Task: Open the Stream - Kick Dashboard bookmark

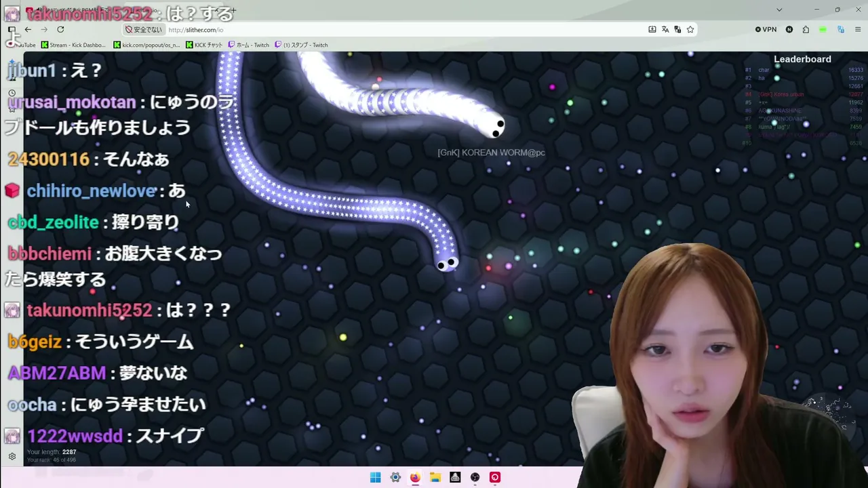Action: coord(73,45)
